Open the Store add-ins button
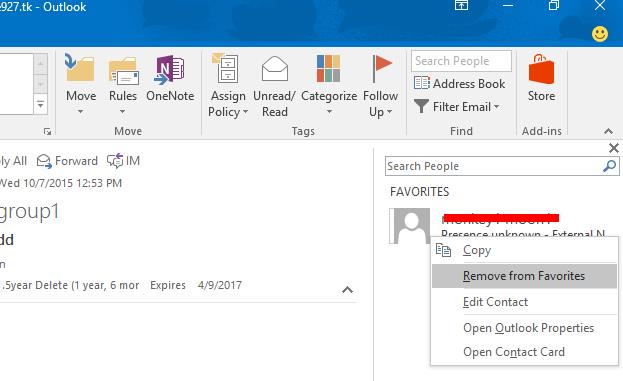623x381 pixels. 541,79
